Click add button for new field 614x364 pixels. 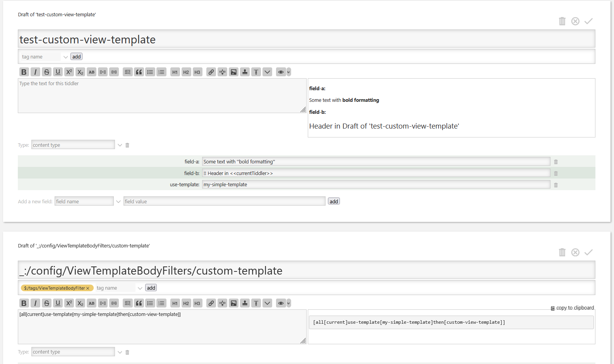[x=334, y=201]
